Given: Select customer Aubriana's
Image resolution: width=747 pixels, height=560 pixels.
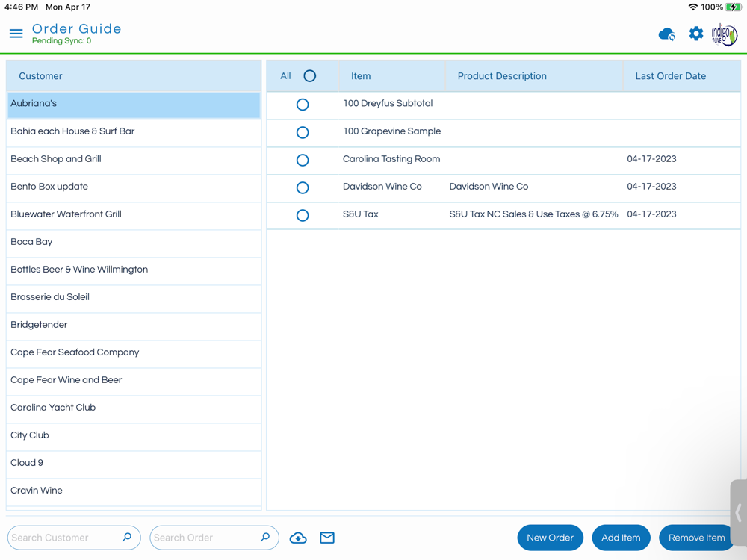Looking at the screenshot, I should click(134, 105).
